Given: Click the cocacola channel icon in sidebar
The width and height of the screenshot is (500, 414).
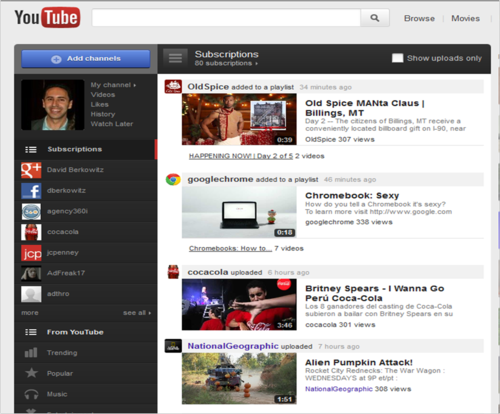Looking at the screenshot, I should [x=31, y=232].
